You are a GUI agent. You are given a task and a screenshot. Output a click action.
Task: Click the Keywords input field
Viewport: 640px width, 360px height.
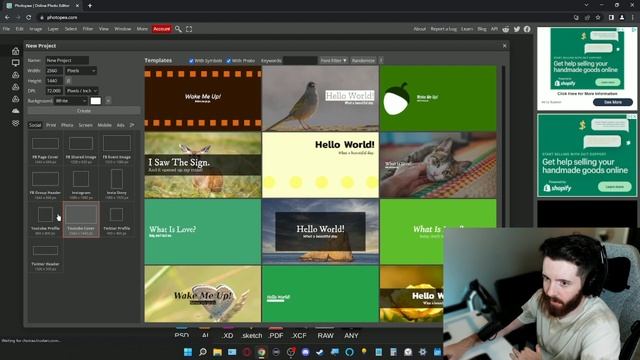tap(300, 60)
